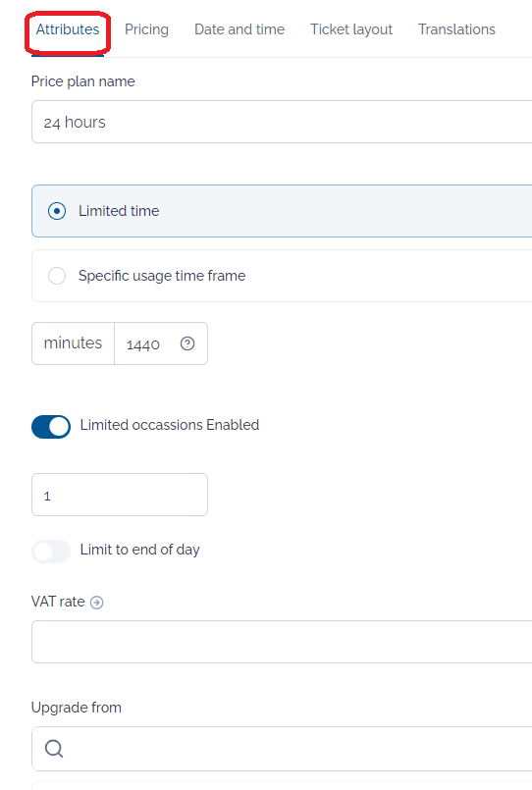
Task: Click the help icon next to 1440
Action: point(187,343)
